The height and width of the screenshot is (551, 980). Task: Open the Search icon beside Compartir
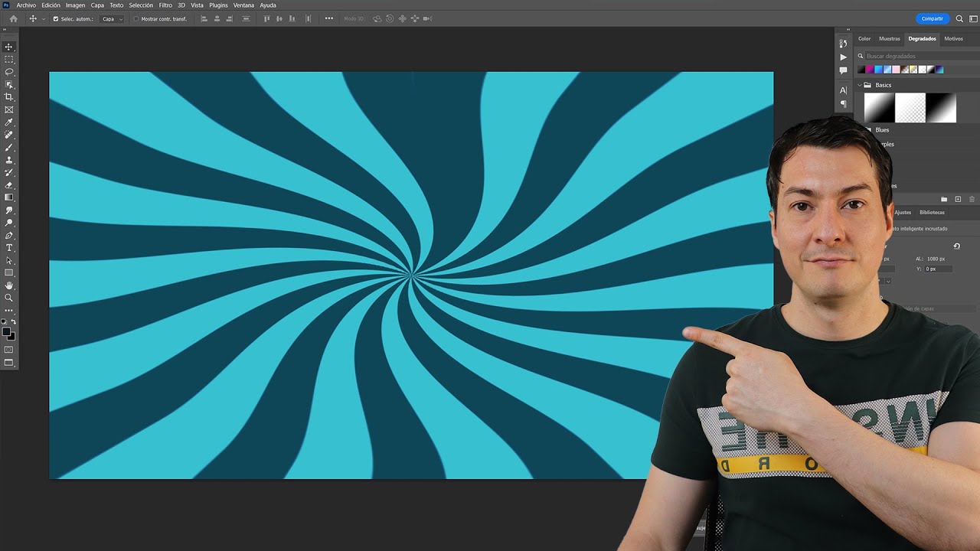click(x=959, y=18)
